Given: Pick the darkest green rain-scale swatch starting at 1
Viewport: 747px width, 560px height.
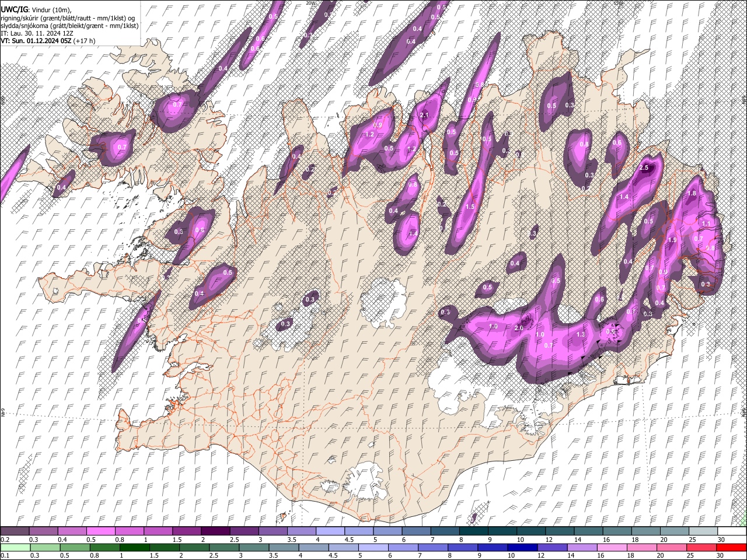Looking at the screenshot, I should point(134,548).
